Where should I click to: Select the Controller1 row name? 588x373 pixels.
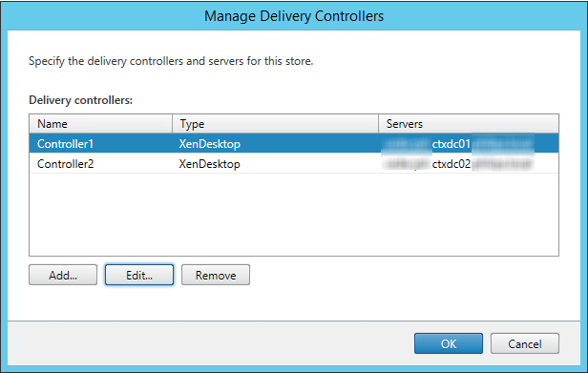point(65,144)
